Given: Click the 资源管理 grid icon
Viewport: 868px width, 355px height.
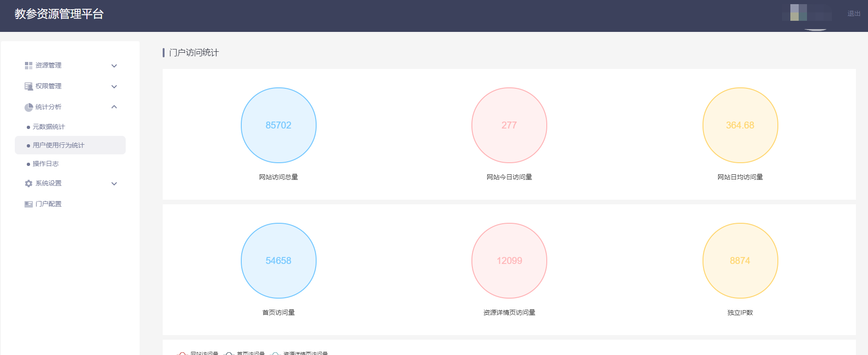Looking at the screenshot, I should point(29,66).
